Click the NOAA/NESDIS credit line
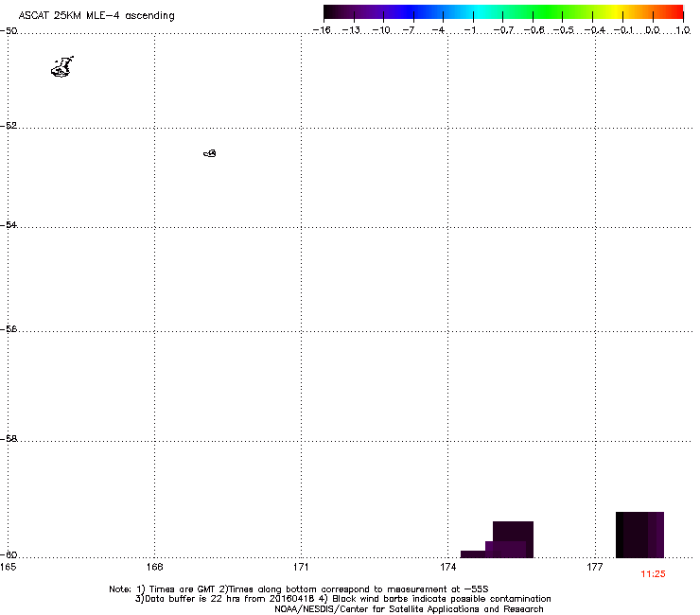This screenshot has width=700, height=615. coord(409,609)
